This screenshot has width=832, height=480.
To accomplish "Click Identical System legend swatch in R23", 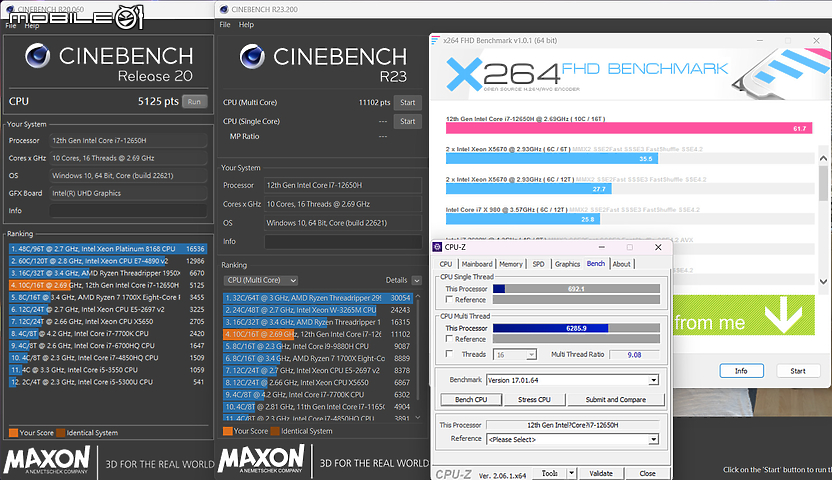I will (275, 431).
